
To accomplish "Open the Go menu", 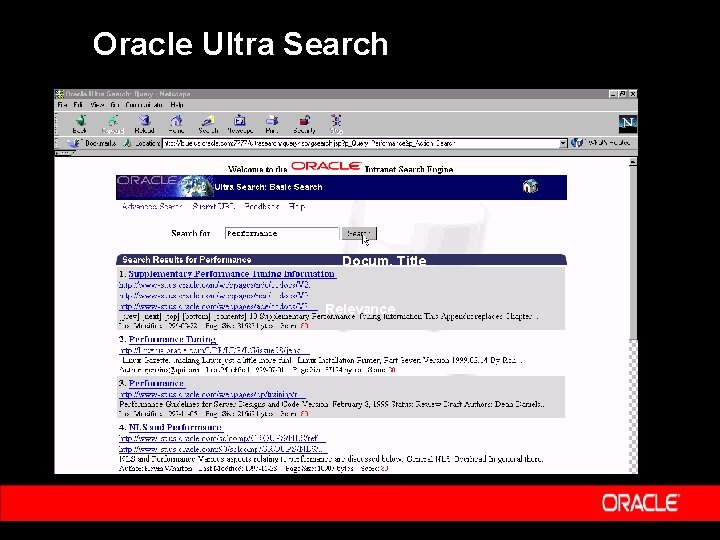I will coord(115,105).
